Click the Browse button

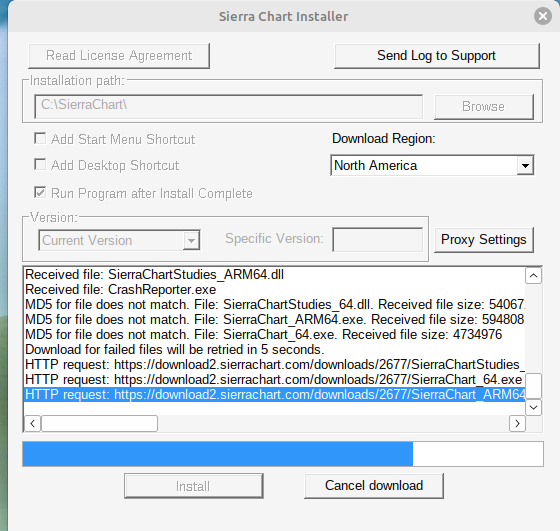pos(484,106)
